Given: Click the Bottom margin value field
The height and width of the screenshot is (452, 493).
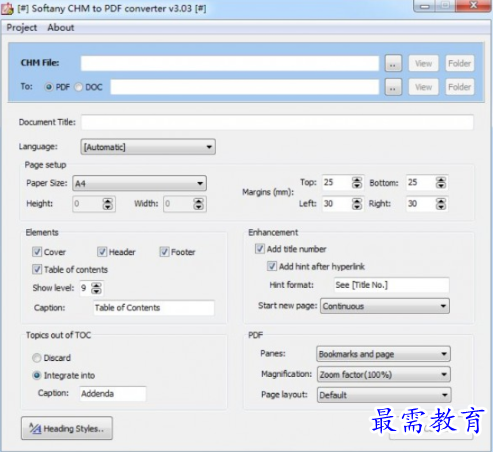Looking at the screenshot, I should click(x=421, y=183).
